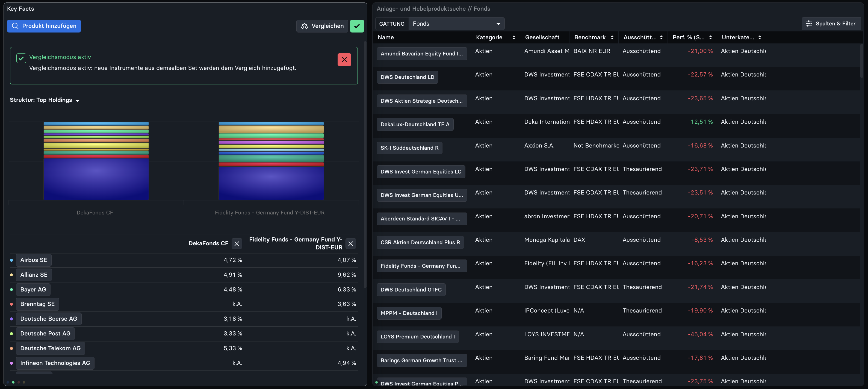
Task: Select MPPM - Deutschland I fund
Action: pos(409,313)
